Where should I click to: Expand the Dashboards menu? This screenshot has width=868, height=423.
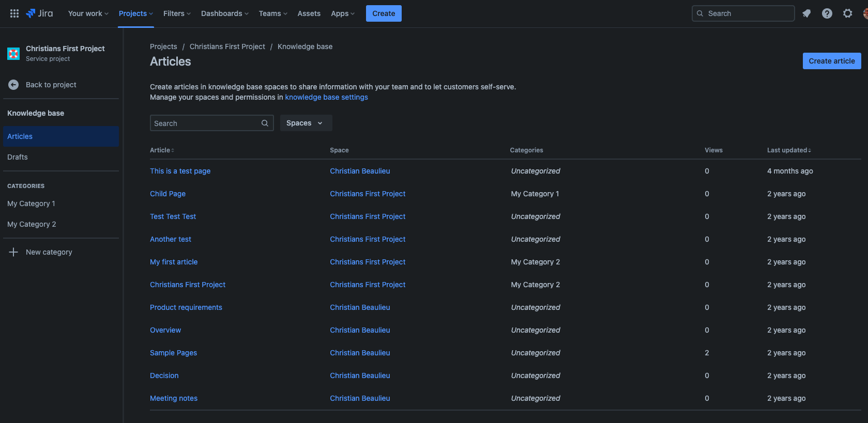[x=225, y=13]
